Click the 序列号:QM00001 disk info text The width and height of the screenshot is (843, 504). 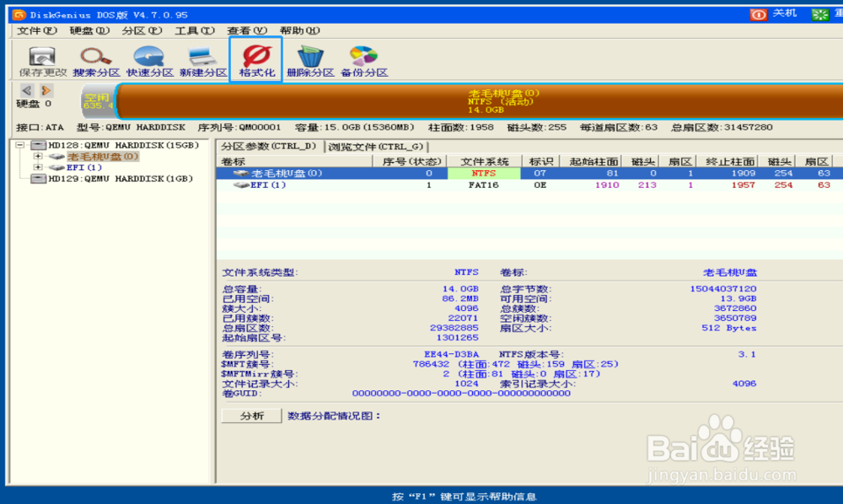[239, 127]
